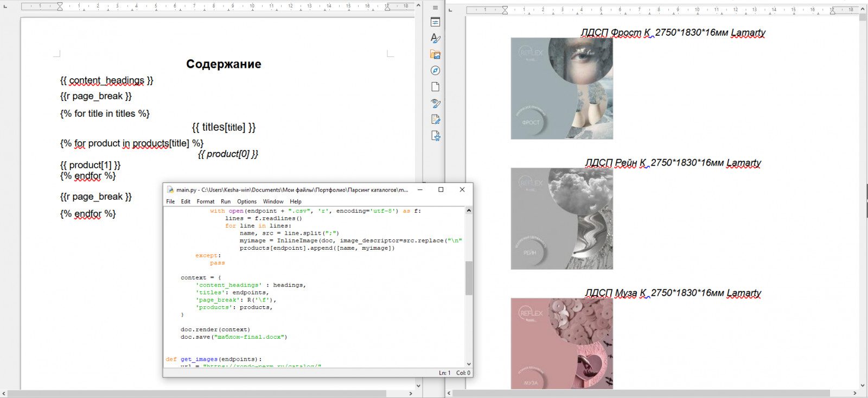Viewport: 868px width, 398px height.
Task: Select the ЛДСП Рейн product image
Action: click(562, 219)
